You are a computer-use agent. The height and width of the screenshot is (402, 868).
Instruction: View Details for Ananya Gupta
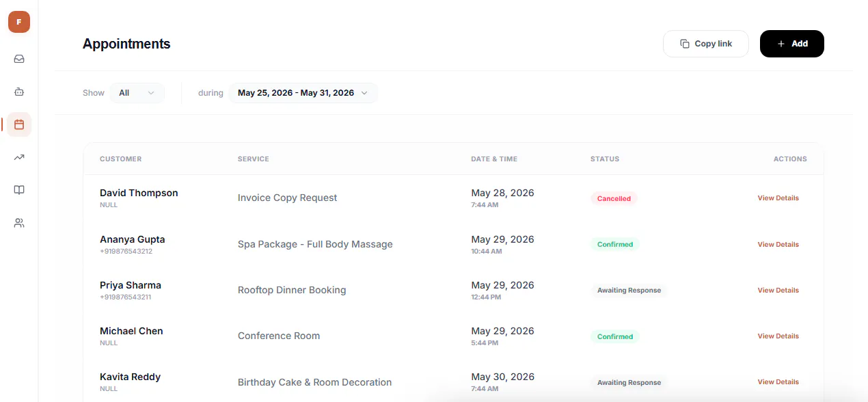pyautogui.click(x=778, y=245)
